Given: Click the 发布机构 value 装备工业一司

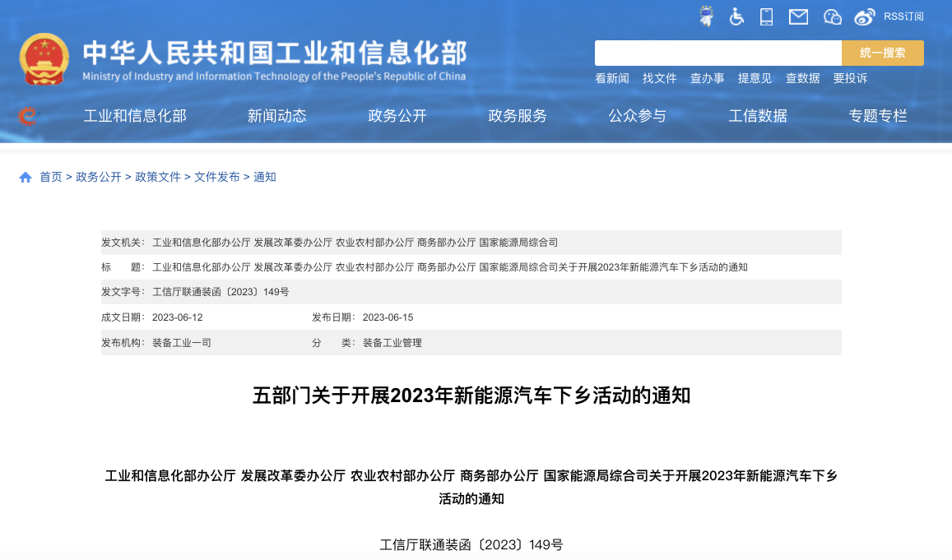Looking at the screenshot, I should pyautogui.click(x=182, y=343).
